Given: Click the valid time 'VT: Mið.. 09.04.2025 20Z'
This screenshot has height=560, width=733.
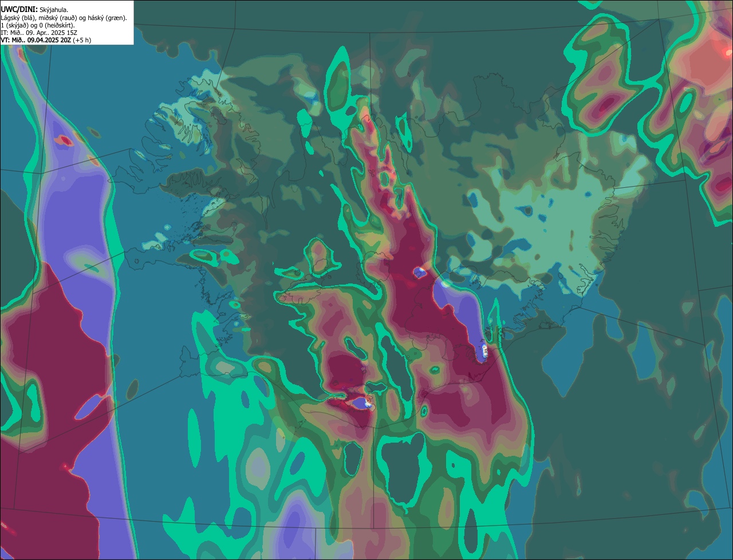Looking at the screenshot, I should 36,40.
